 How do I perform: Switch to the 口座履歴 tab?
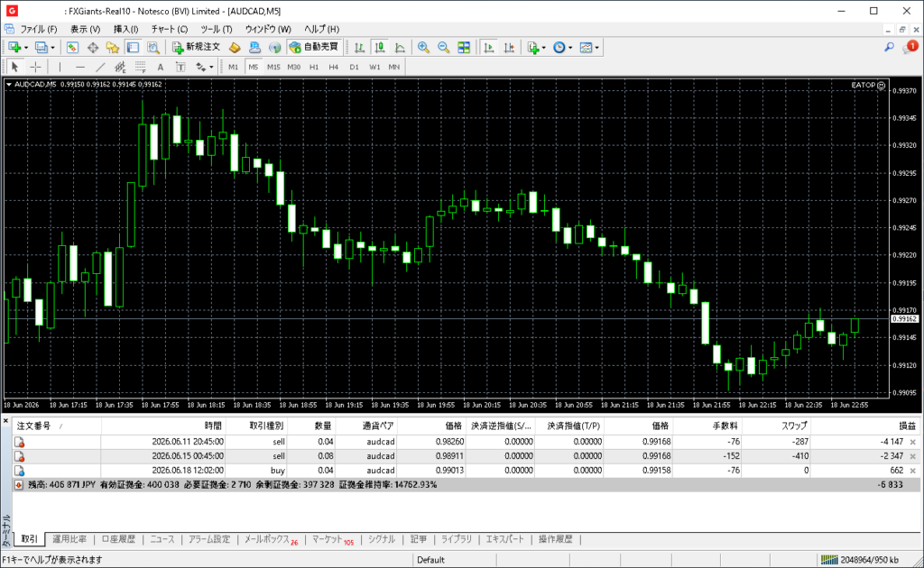coord(118,539)
